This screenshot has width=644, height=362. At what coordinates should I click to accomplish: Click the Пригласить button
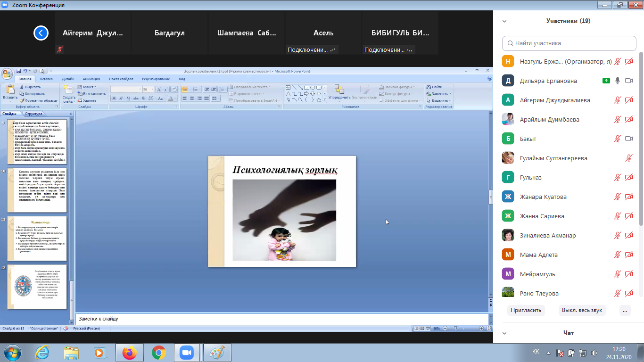[x=526, y=310]
